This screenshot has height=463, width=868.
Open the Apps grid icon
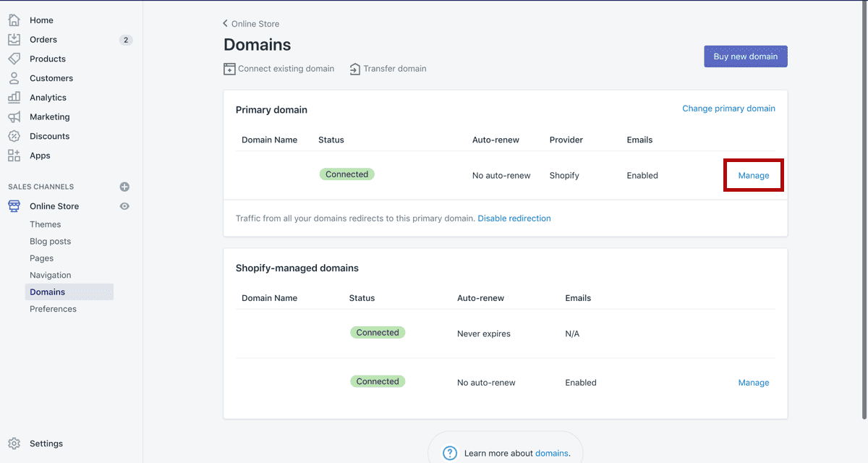coord(14,156)
